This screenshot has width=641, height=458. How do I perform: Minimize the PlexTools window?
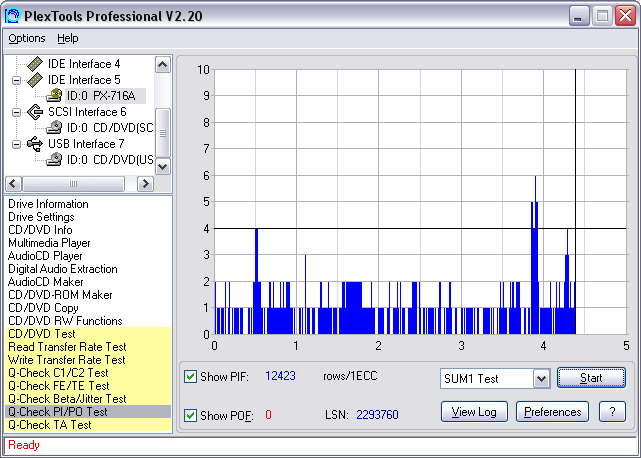click(578, 16)
